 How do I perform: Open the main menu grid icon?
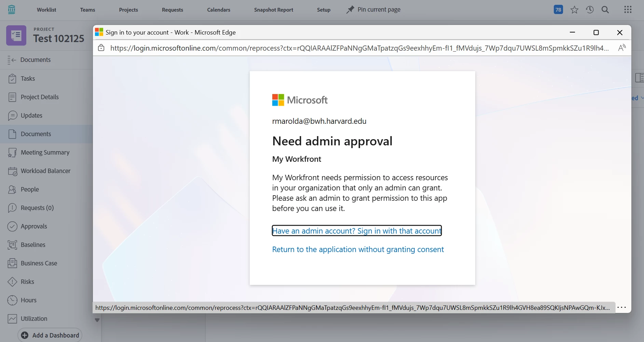click(628, 10)
